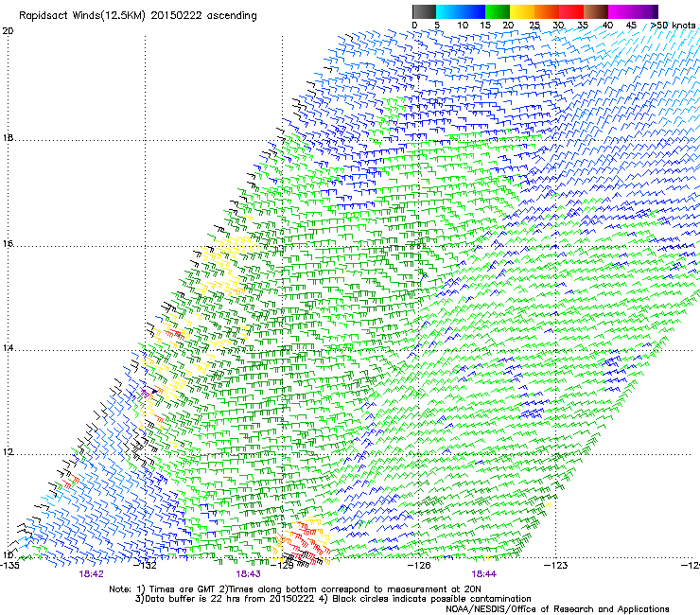700x615 pixels.
Task: Click the '10' legend scale label
Action: tap(463, 26)
